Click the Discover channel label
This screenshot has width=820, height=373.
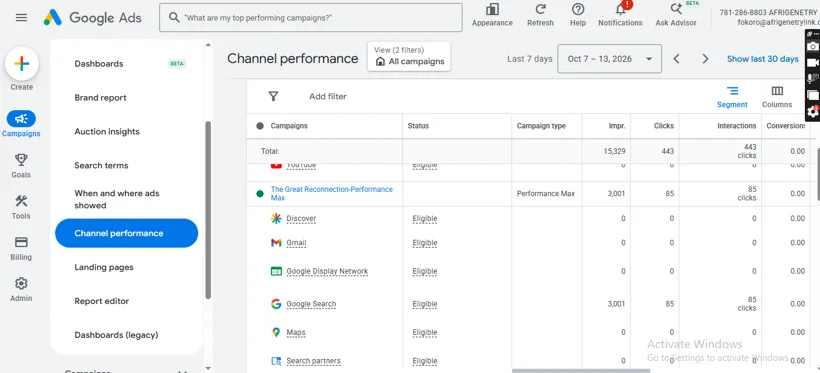(x=301, y=219)
